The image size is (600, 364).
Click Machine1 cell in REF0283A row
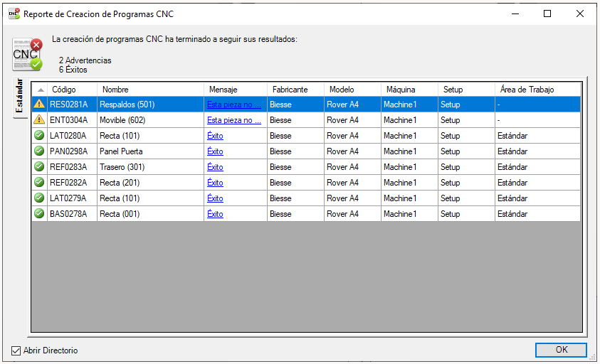[409, 167]
